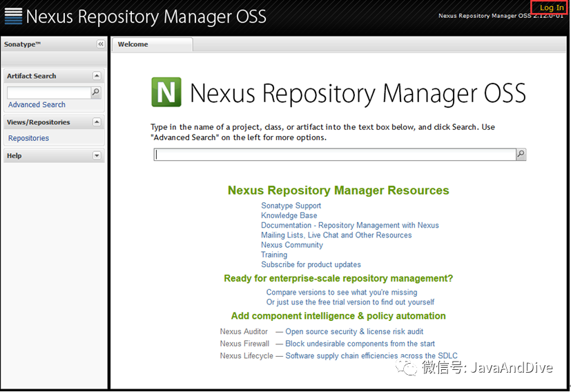Open Advanced Search
Image resolution: width=571 pixels, height=392 pixels.
click(x=37, y=105)
